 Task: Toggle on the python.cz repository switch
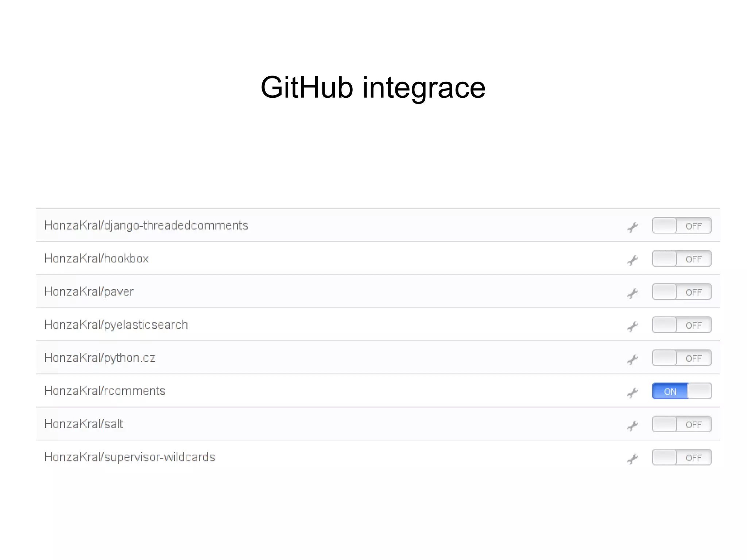pyautogui.click(x=681, y=358)
